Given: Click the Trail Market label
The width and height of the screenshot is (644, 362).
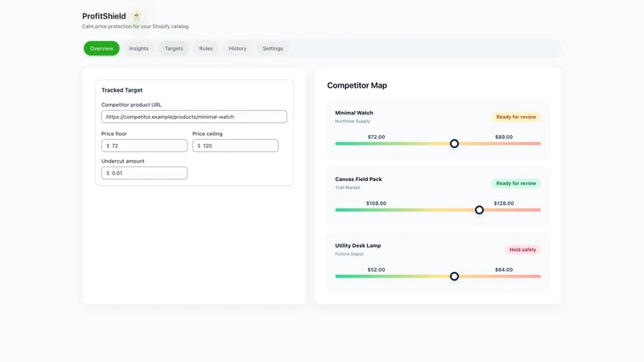Looking at the screenshot, I should 348,187.
